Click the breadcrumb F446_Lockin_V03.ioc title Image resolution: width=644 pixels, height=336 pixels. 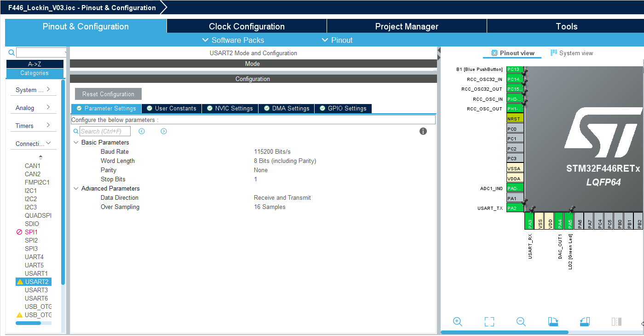pyautogui.click(x=82, y=7)
